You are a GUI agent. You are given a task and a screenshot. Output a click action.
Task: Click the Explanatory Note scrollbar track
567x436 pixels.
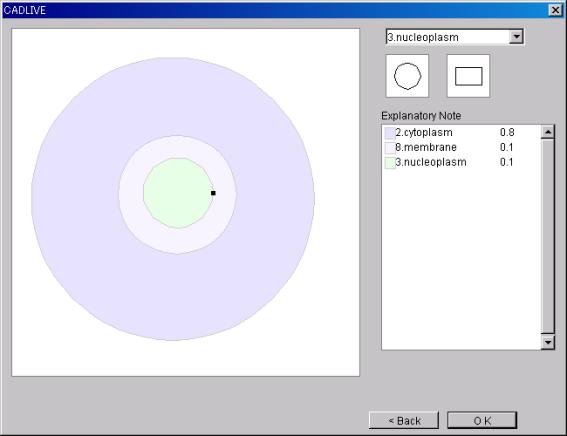pos(548,237)
